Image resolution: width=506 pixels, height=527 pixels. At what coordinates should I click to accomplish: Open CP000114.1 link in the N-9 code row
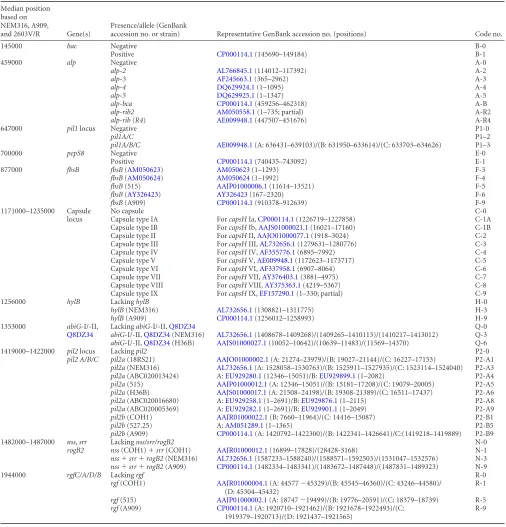click(x=234, y=467)
